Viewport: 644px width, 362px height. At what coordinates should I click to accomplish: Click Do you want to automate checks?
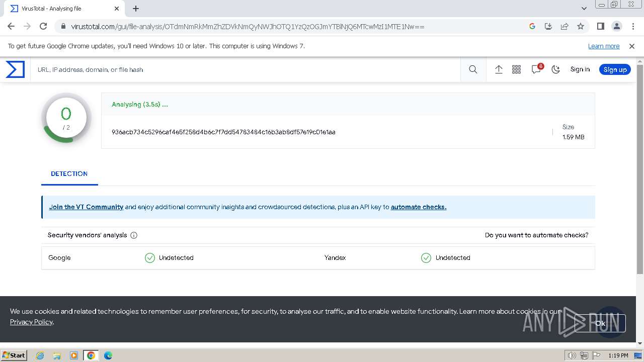(536, 235)
